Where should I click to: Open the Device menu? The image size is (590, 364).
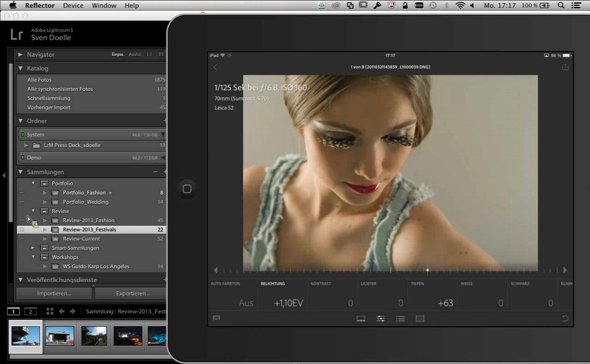(x=73, y=5)
